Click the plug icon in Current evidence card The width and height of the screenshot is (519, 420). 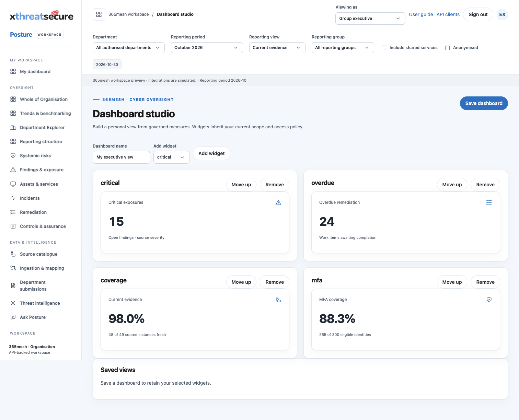coord(278,300)
